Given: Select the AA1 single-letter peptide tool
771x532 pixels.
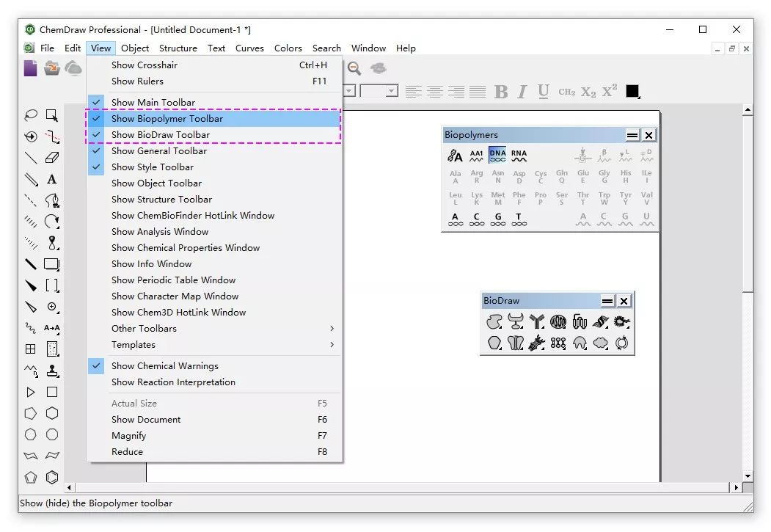Looking at the screenshot, I should [x=476, y=156].
